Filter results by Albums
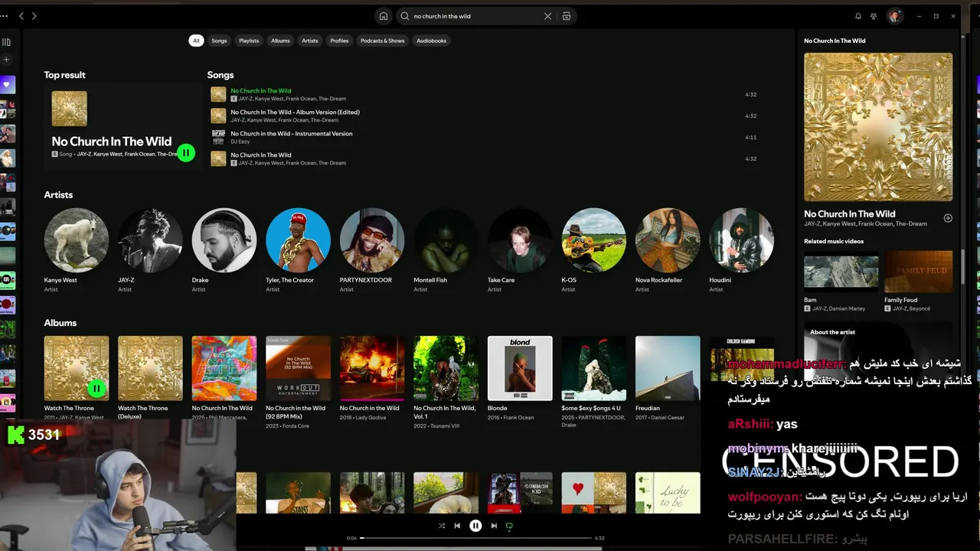This screenshot has width=980, height=551. (280, 41)
